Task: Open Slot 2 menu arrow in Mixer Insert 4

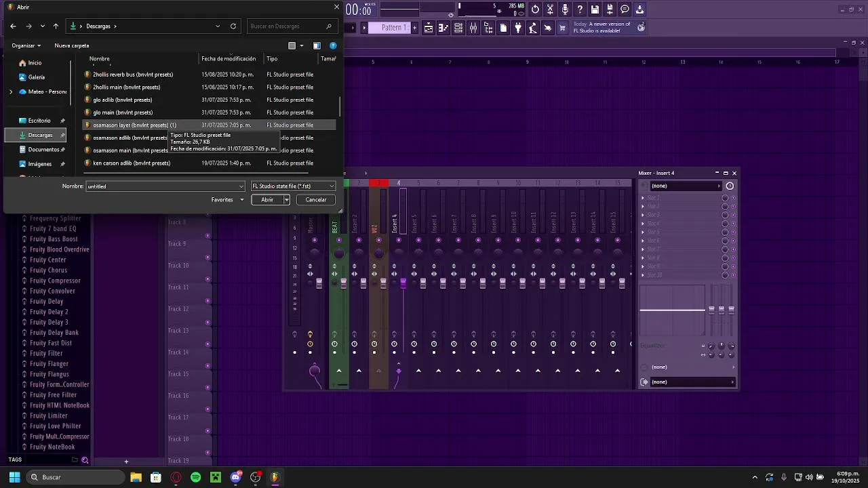Action: 643,206
